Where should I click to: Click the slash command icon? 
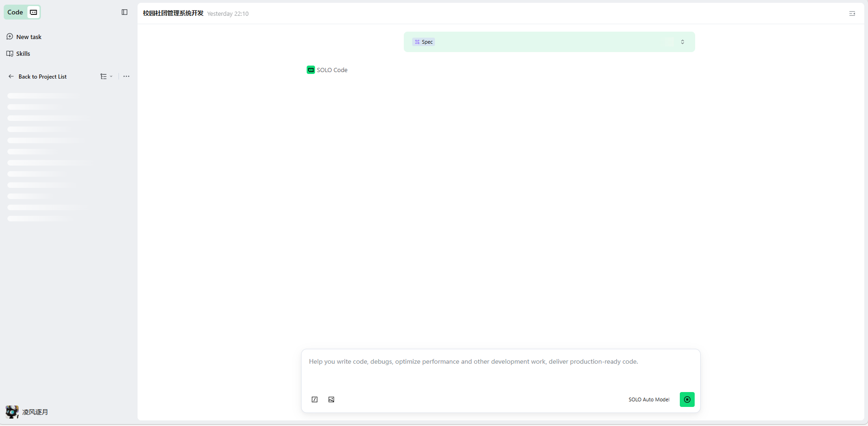(315, 399)
